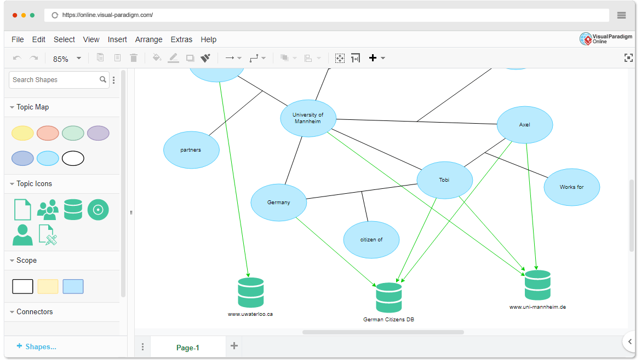Open the Extras menu
The image size is (641, 364).
(181, 39)
